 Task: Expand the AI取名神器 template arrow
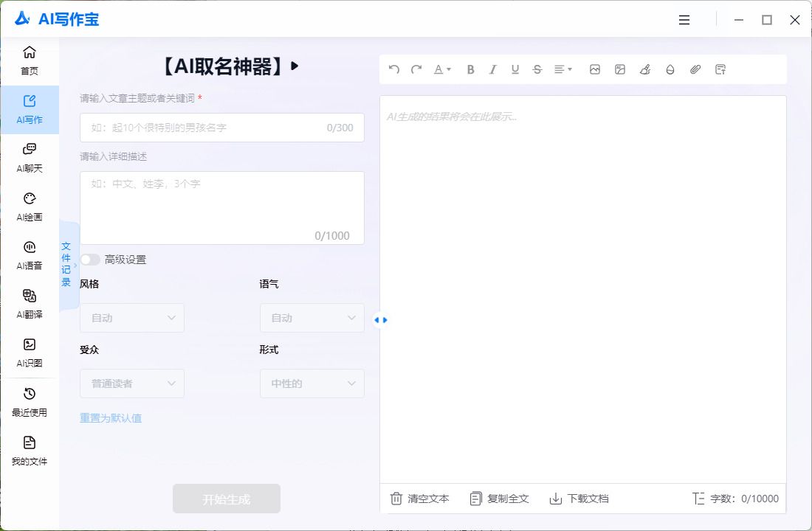point(295,66)
